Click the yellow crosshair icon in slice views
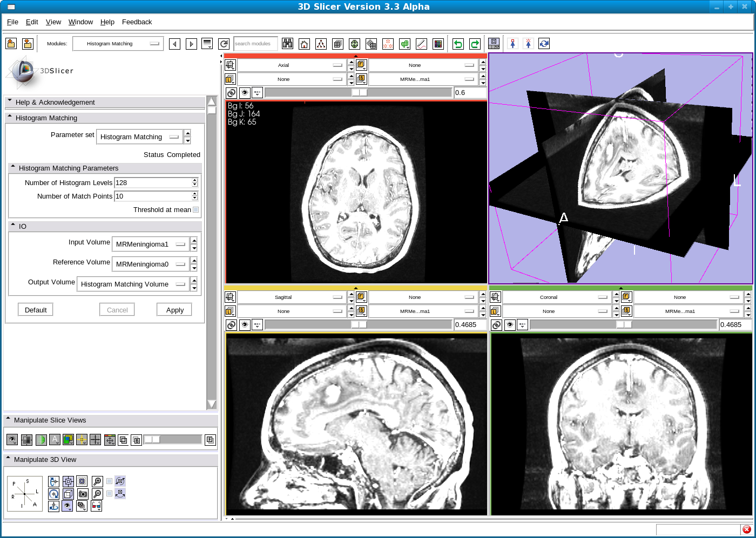 tap(82, 440)
